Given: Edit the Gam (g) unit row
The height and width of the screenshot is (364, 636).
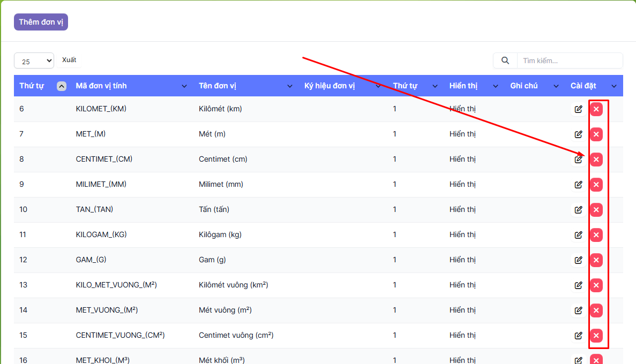Looking at the screenshot, I should [x=578, y=260].
